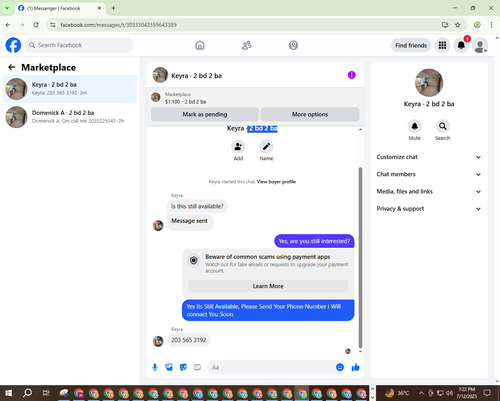Click More options button

(310, 114)
